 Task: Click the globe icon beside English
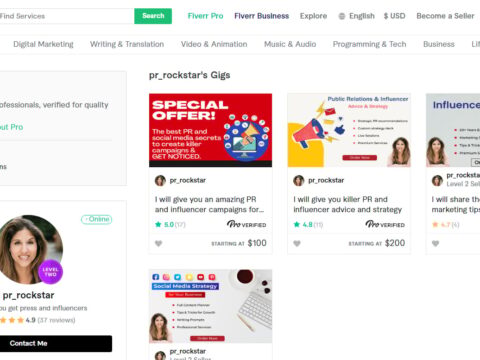click(342, 16)
